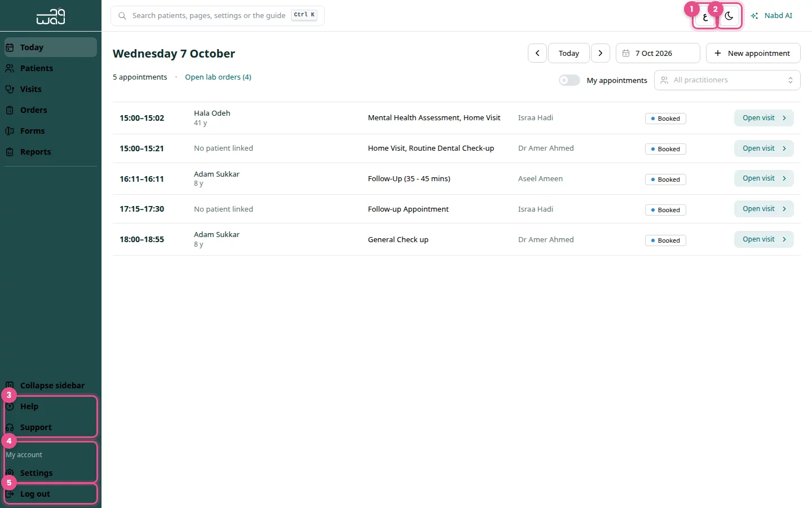The height and width of the screenshot is (508, 812).
Task: Open Orders page in sidebar
Action: coord(51,110)
